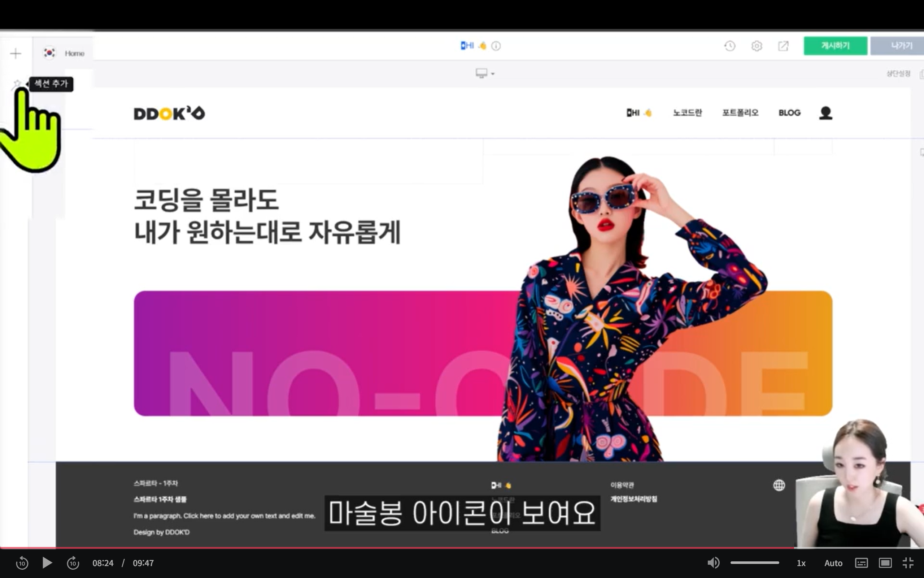Click the page title in top center bar

(x=474, y=46)
